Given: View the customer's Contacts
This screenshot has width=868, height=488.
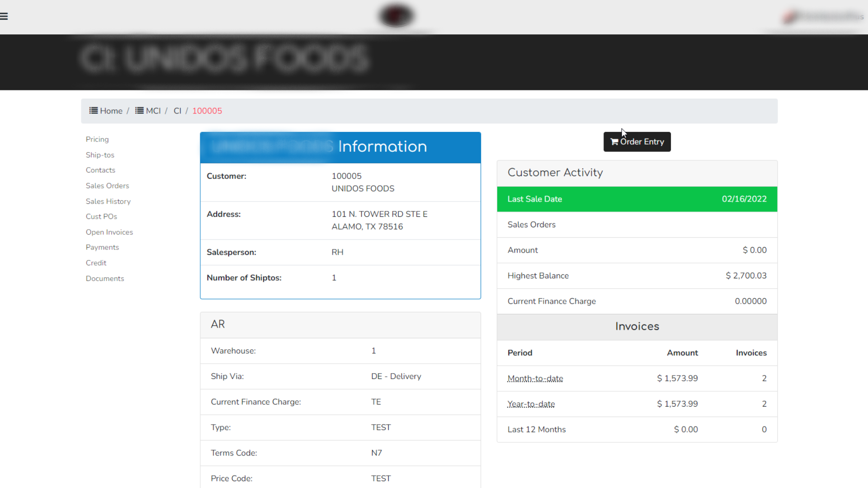Looking at the screenshot, I should click(x=100, y=170).
